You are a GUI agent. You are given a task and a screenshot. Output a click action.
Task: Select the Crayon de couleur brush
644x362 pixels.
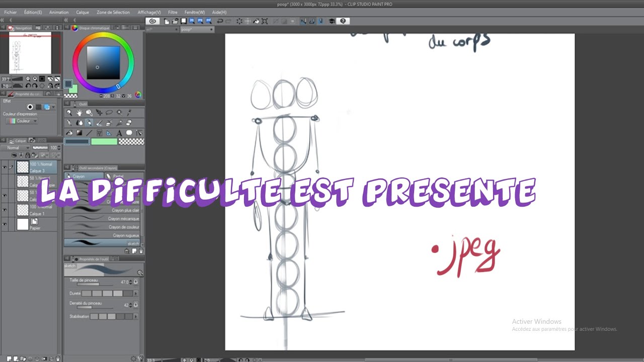point(102,227)
